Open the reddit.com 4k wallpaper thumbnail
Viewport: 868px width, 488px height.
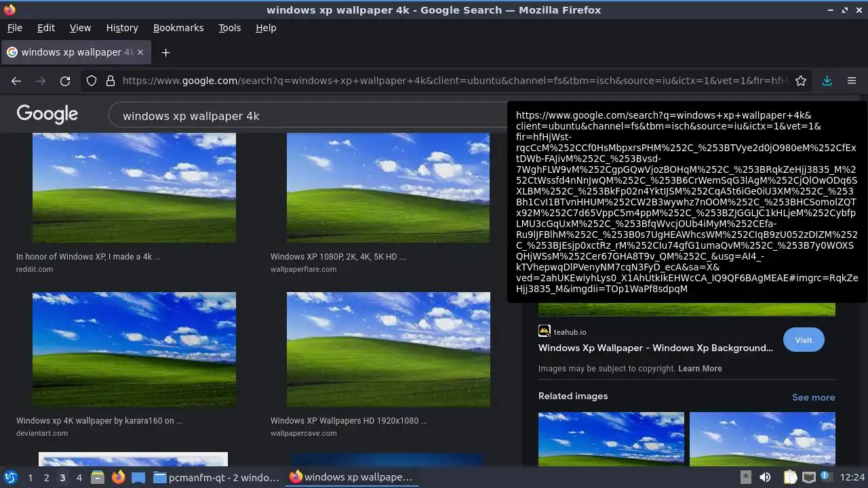coord(134,188)
